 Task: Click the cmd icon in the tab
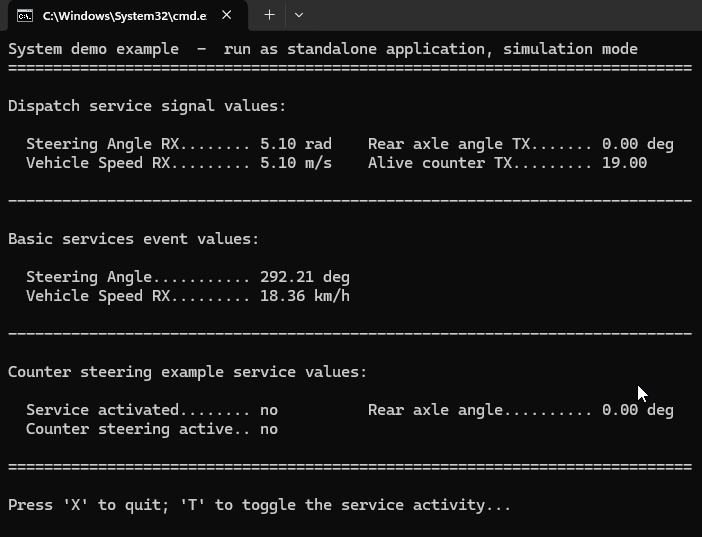(25, 16)
